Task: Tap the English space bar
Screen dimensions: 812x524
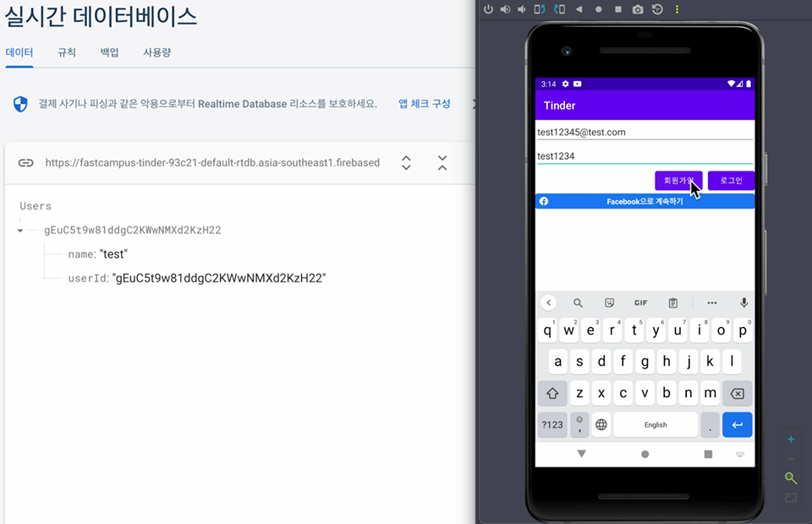Action: 656,424
